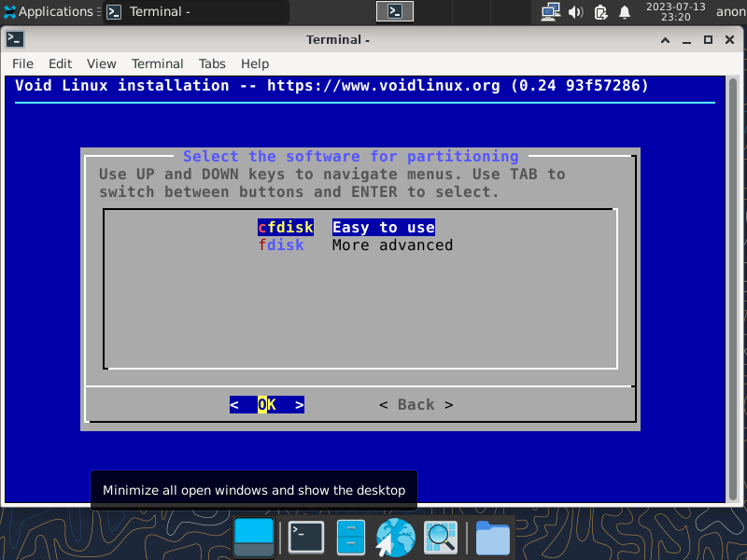
Task: Open the Terminal menu
Action: tap(157, 63)
